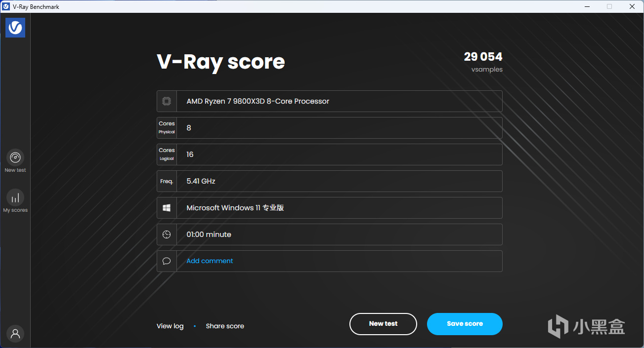The height and width of the screenshot is (348, 644).
Task: Close the V-Ray Benchmark window
Action: (x=632, y=6)
